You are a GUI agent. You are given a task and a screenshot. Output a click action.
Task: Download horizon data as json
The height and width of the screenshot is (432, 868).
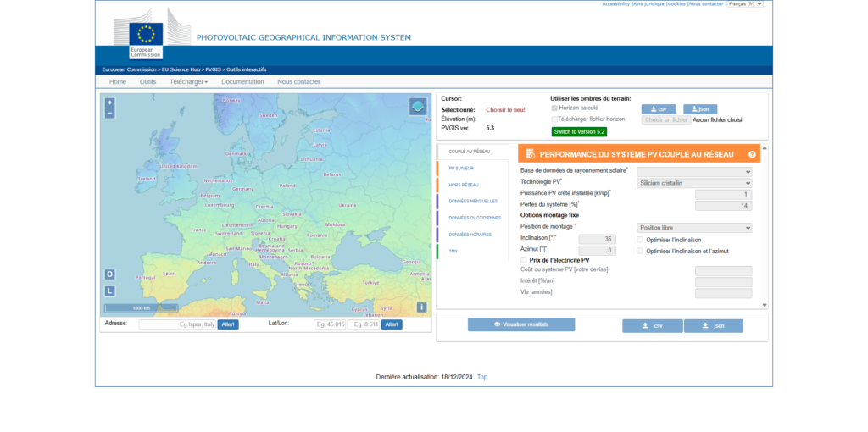click(699, 109)
